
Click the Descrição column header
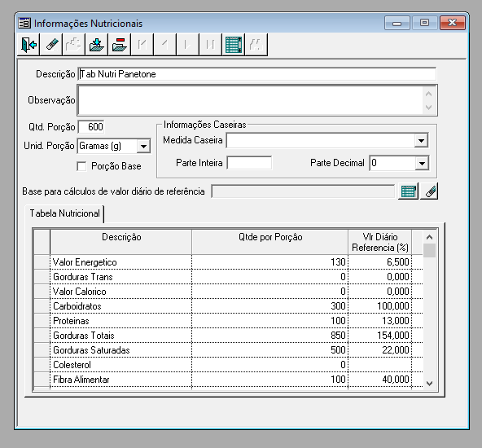tap(121, 242)
